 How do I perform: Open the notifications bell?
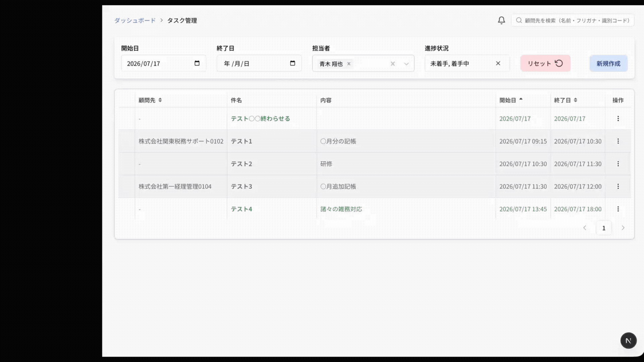point(501,20)
